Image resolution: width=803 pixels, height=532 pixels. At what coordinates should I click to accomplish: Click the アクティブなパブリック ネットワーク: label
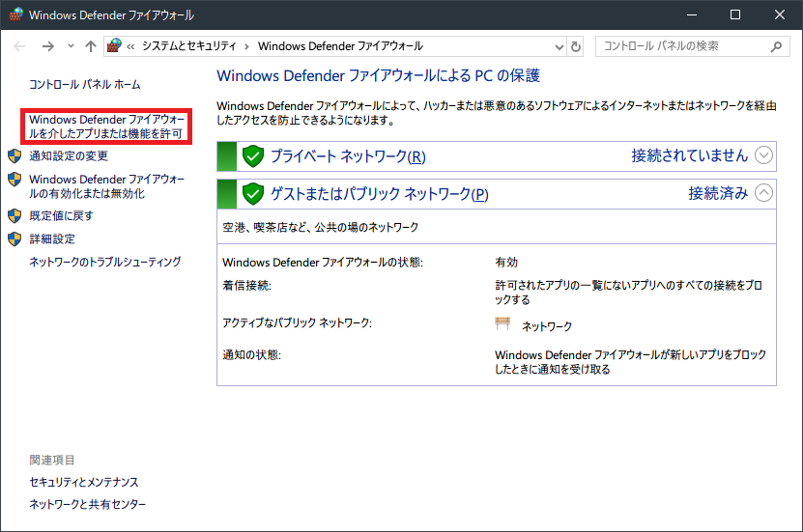(x=297, y=322)
